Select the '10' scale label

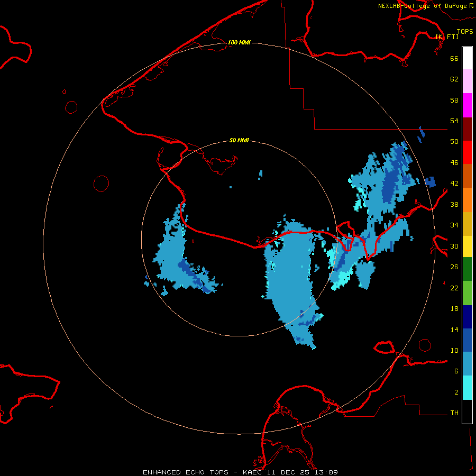pos(454,350)
